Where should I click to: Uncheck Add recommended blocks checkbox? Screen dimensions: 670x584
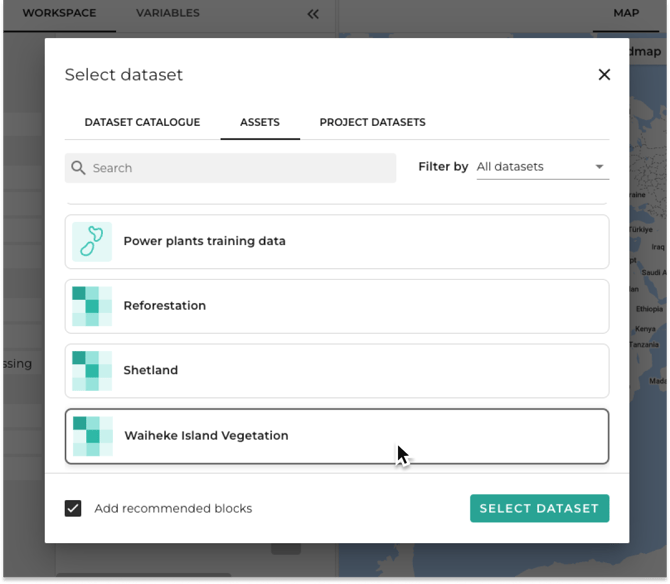tap(73, 508)
